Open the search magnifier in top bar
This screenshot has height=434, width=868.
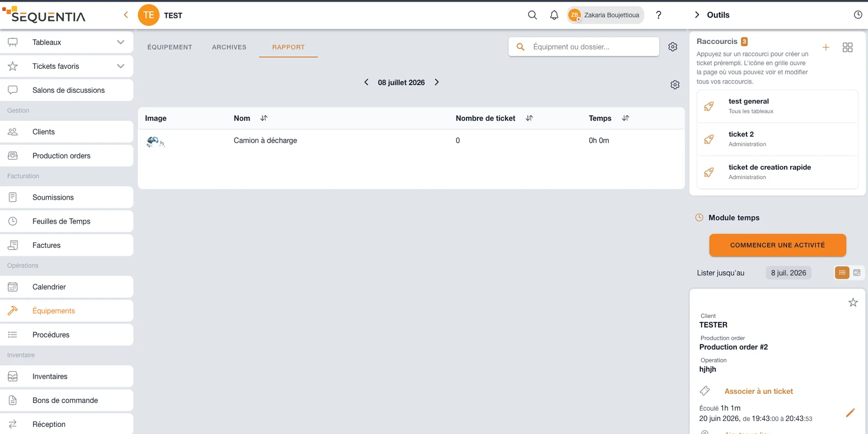532,15
